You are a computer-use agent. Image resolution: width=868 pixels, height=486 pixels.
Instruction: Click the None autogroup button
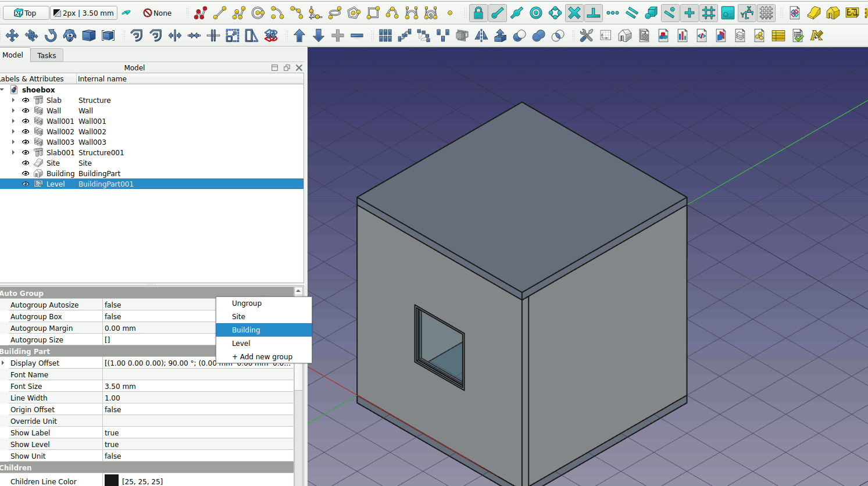point(158,13)
